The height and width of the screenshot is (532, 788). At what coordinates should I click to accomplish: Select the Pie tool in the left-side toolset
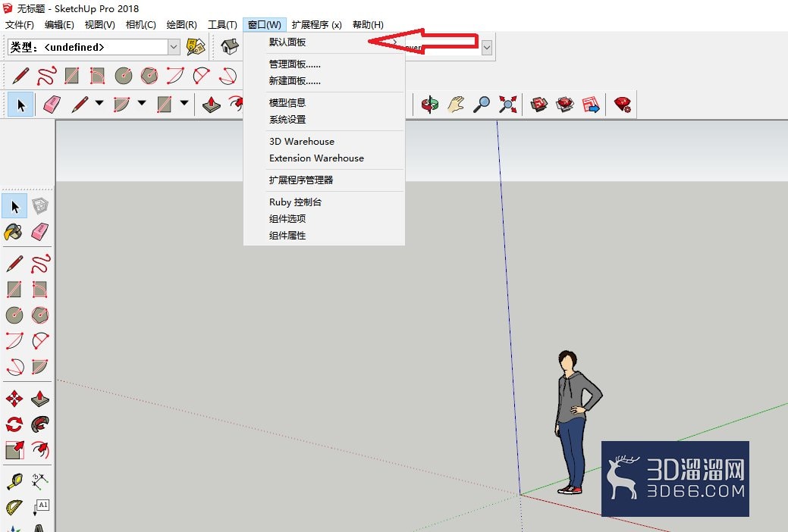coord(39,366)
